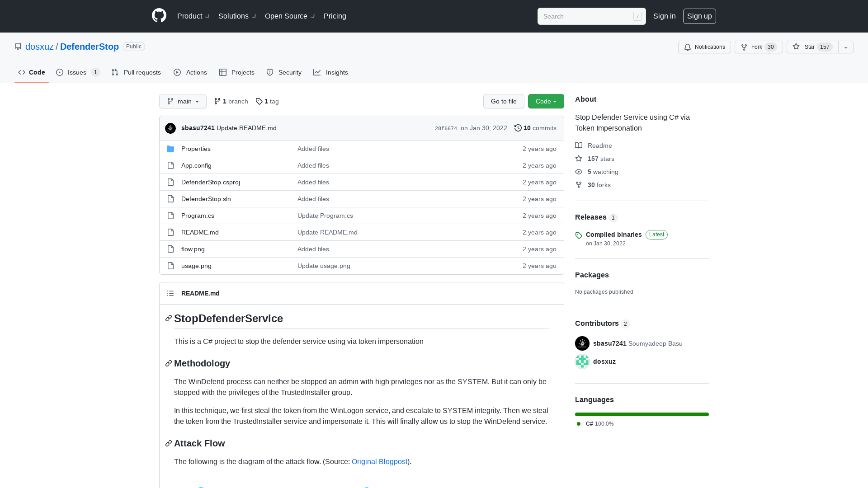The height and width of the screenshot is (488, 868).
Task: Click the notifications bell icon
Action: [688, 47]
